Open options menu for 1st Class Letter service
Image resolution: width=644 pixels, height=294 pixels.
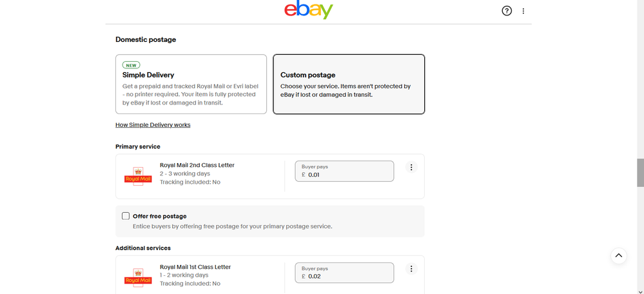411,268
